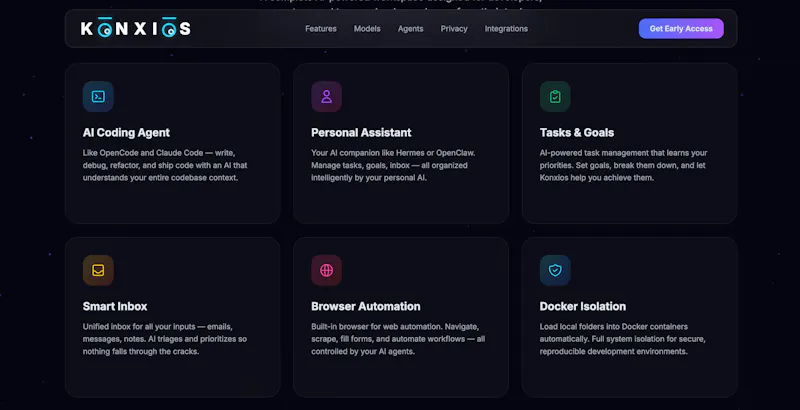Click the shield icon for Docker Isolation
The height and width of the screenshot is (410, 800).
pos(555,270)
